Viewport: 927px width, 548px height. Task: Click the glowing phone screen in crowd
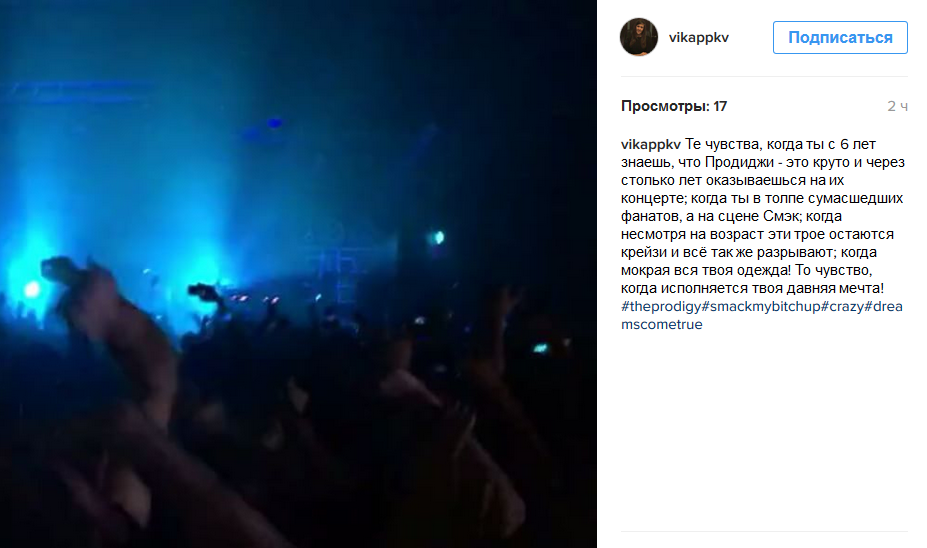pyautogui.click(x=540, y=348)
